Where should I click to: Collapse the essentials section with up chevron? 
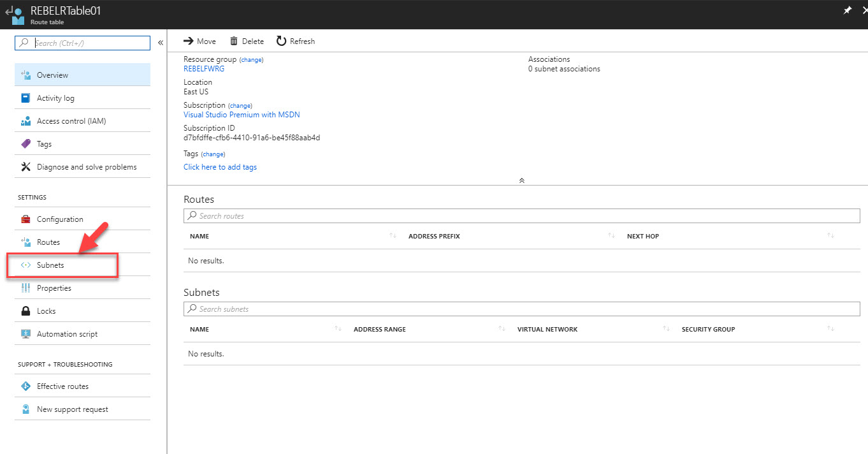coord(521,180)
